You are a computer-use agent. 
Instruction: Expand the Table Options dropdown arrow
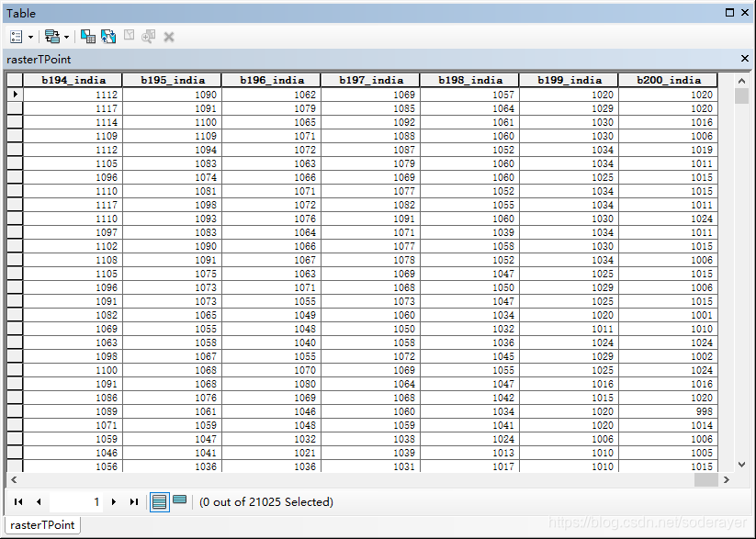point(30,37)
